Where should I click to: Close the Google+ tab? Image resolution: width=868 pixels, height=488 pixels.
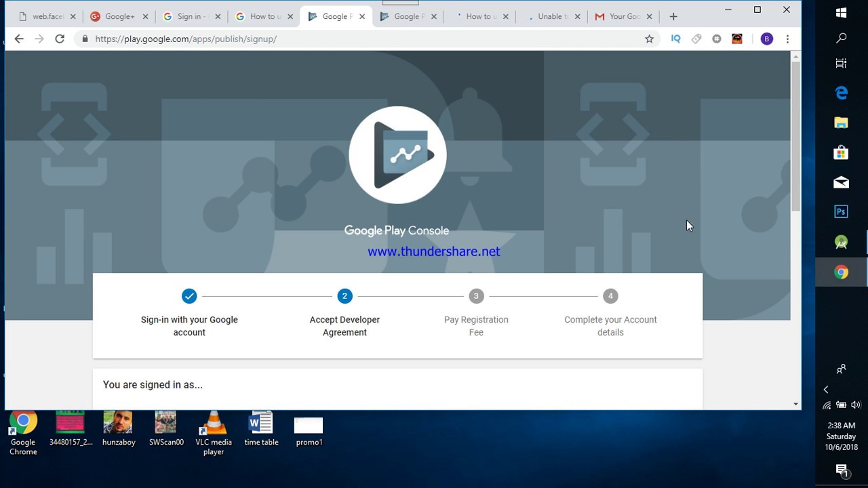coord(145,16)
